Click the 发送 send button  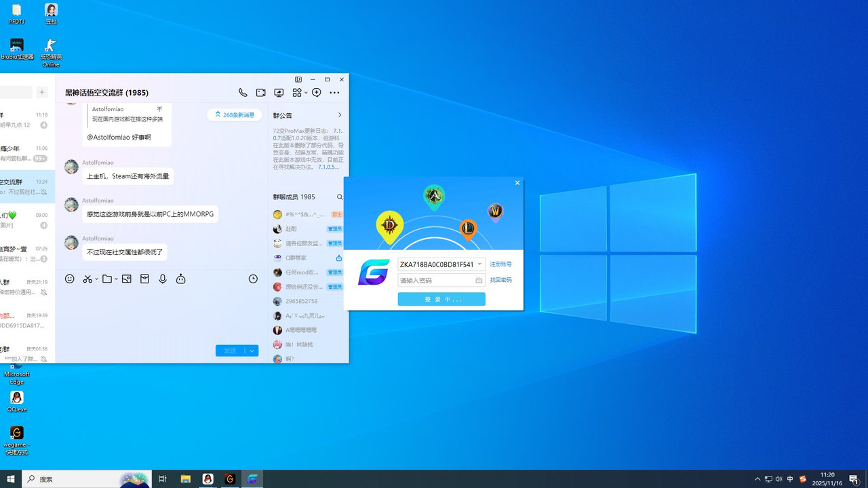pyautogui.click(x=231, y=350)
